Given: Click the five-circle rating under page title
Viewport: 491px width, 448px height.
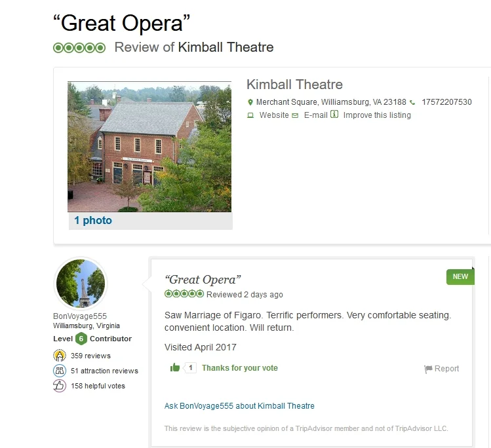Looking at the screenshot, I should coord(79,48).
